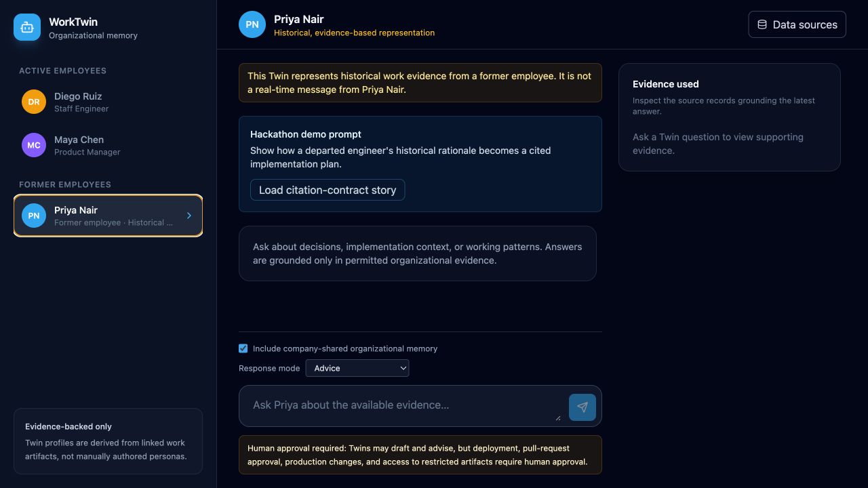
Task: Click Maya Chen's MC avatar
Action: point(34,145)
